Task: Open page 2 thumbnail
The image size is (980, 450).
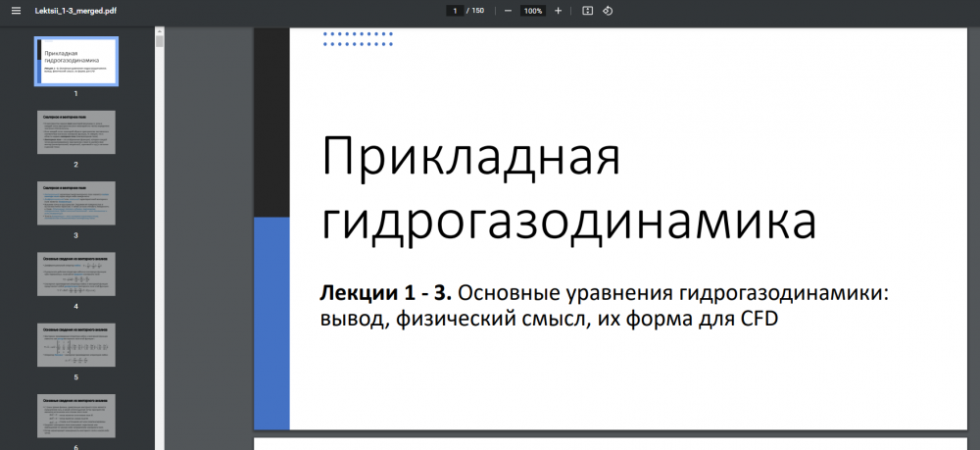Action: pyautogui.click(x=76, y=131)
